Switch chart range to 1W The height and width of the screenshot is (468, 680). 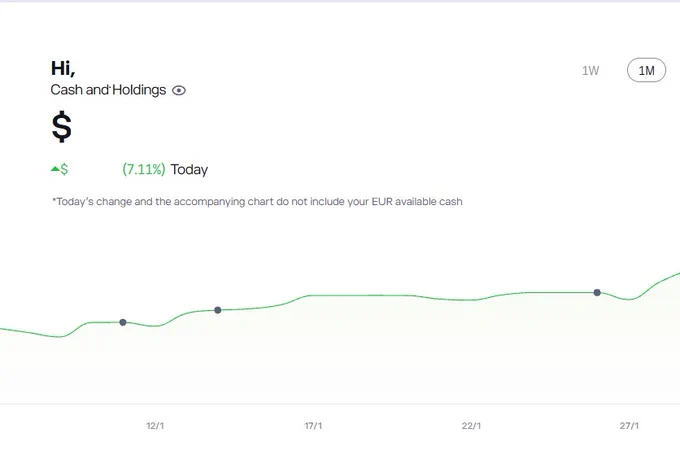pyautogui.click(x=590, y=71)
